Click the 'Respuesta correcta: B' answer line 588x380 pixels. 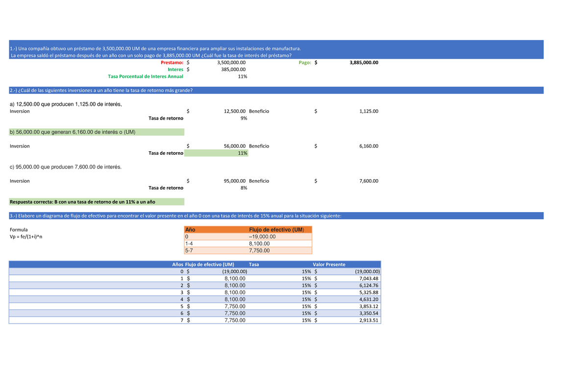coord(97,201)
